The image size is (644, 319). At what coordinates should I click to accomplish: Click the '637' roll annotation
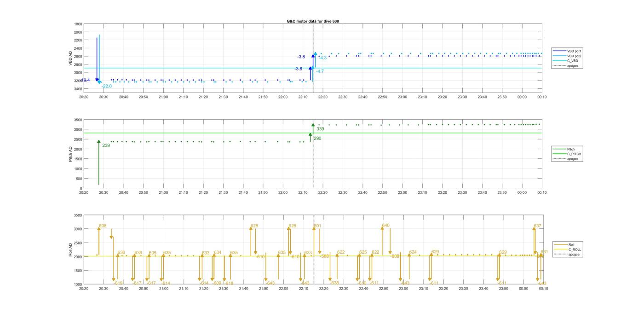click(x=537, y=226)
